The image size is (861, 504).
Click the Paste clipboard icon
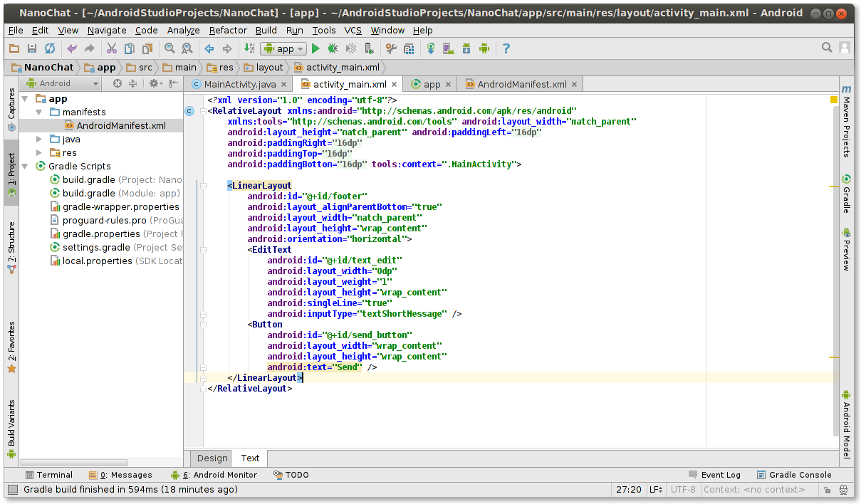(147, 48)
